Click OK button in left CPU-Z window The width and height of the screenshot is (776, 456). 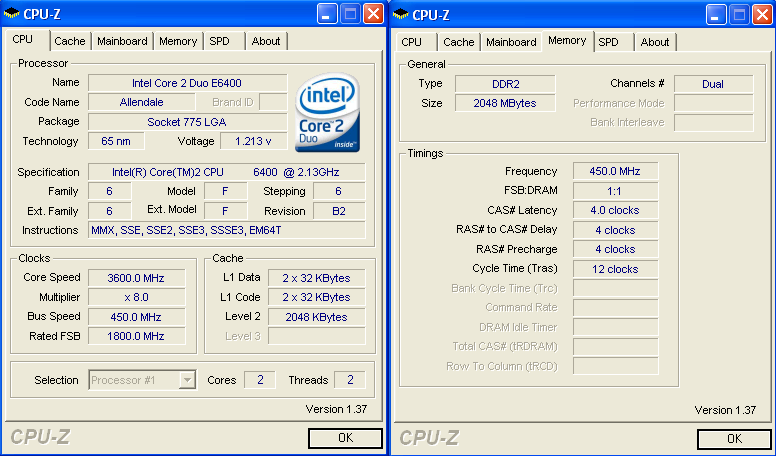345,438
